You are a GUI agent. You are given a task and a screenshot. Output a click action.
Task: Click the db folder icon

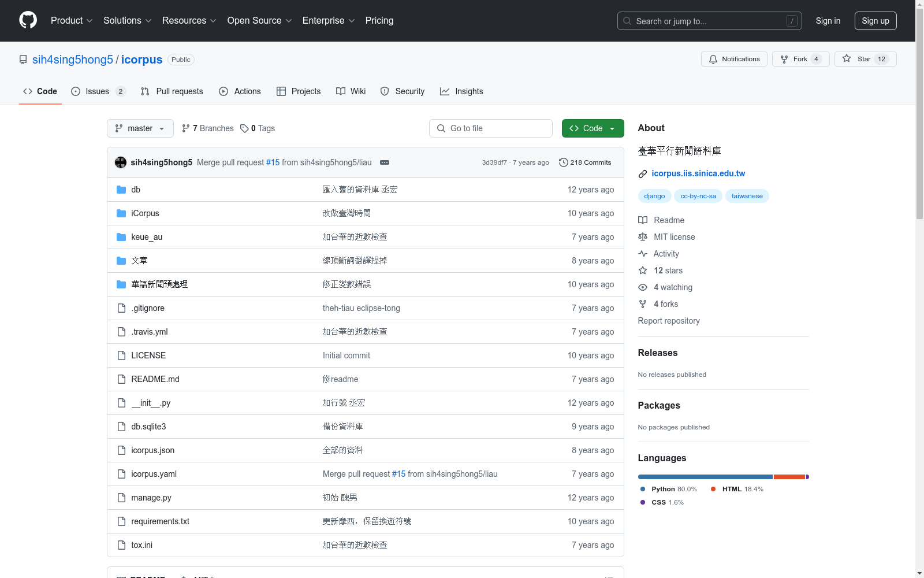point(121,190)
